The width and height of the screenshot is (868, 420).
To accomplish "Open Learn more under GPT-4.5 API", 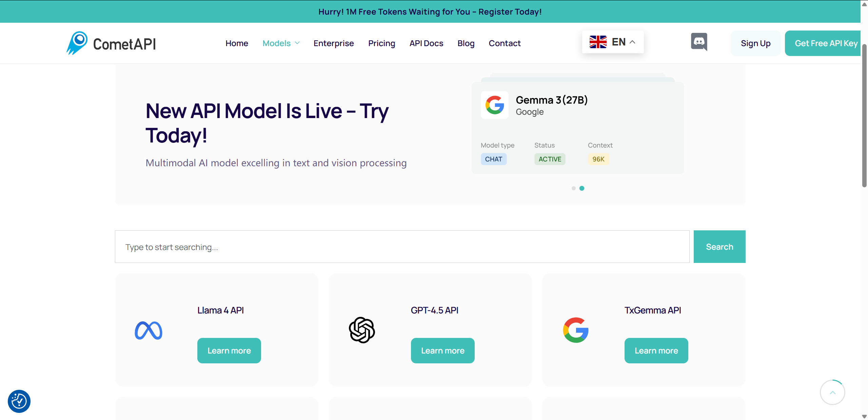I will (x=442, y=350).
